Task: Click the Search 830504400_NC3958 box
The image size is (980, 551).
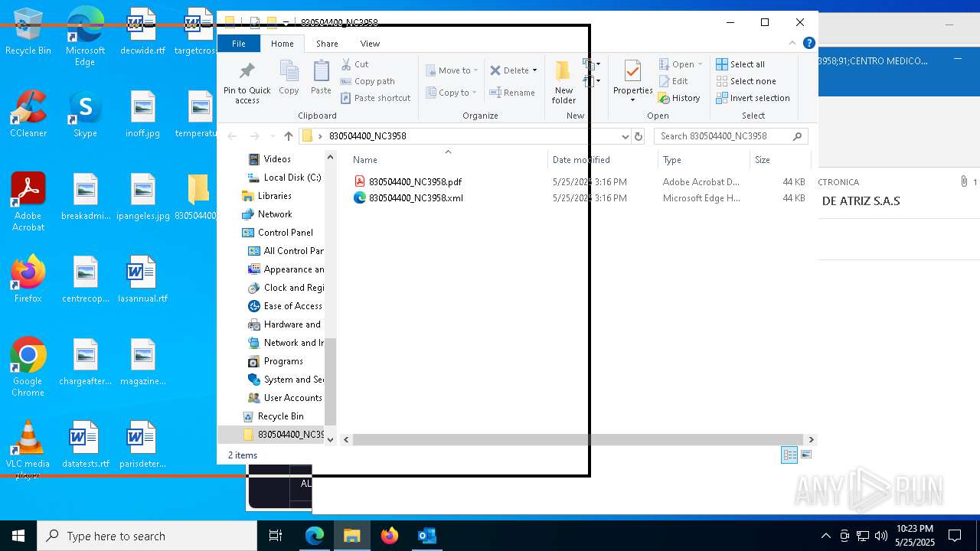Action: click(x=730, y=136)
